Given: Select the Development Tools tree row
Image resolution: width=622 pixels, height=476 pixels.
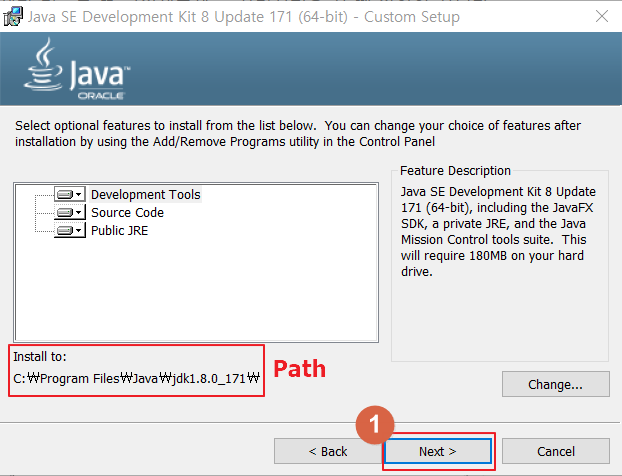Looking at the screenshot, I should [146, 195].
